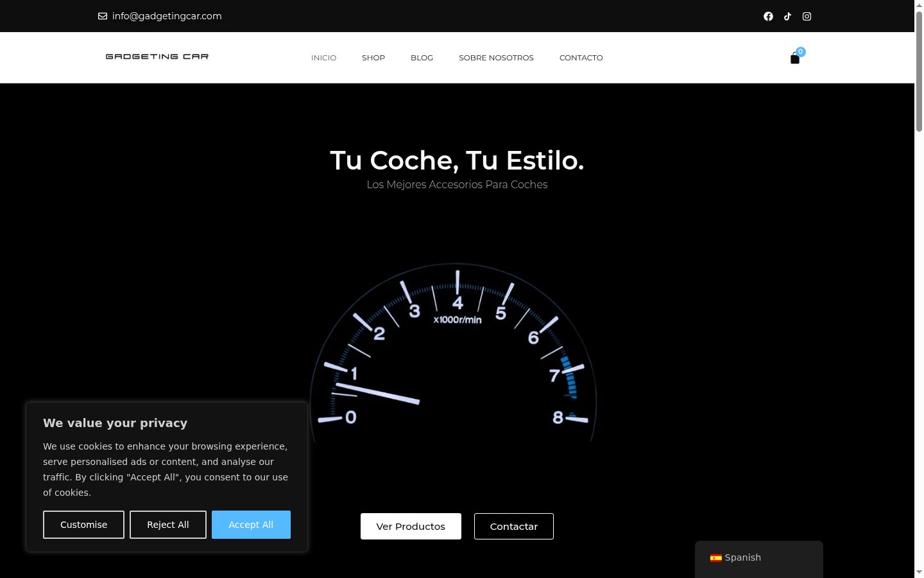The width and height of the screenshot is (924, 578).
Task: Click the Contactar button
Action: 514,526
